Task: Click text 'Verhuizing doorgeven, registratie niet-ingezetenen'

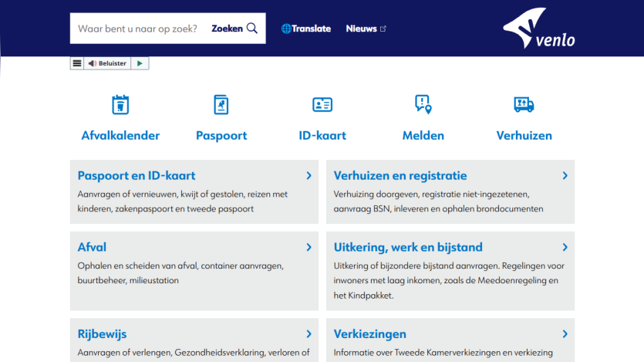Action: (432, 194)
